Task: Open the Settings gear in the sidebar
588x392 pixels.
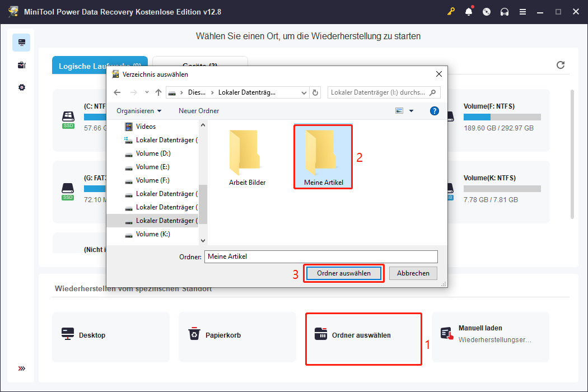Action: click(x=21, y=87)
